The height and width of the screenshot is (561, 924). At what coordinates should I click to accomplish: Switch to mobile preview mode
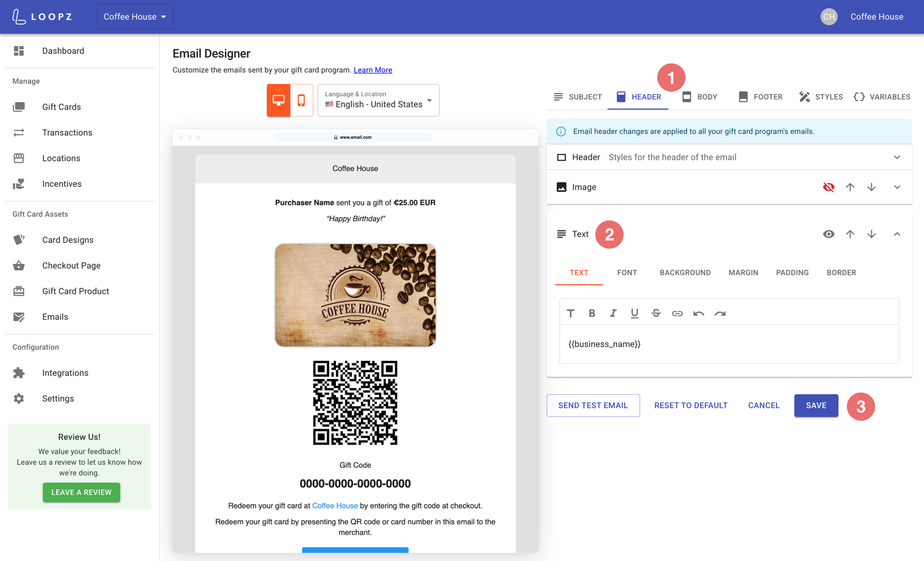pos(301,100)
